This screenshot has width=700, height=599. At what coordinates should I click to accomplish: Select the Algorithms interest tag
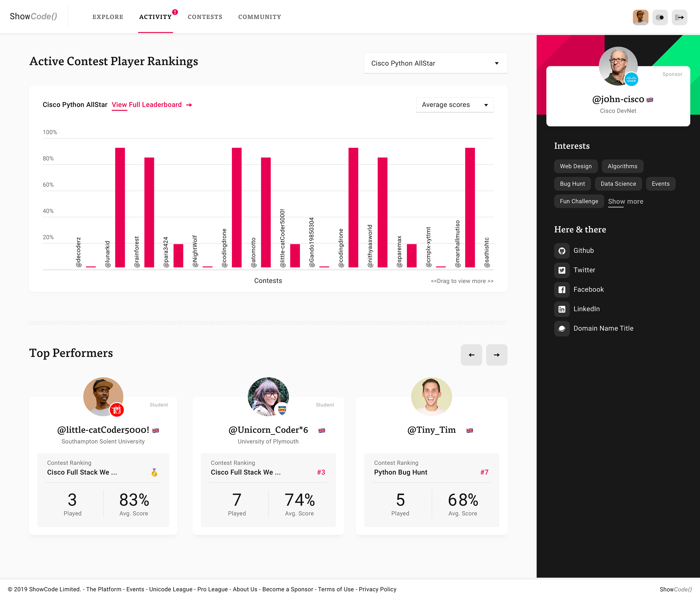tap(622, 166)
